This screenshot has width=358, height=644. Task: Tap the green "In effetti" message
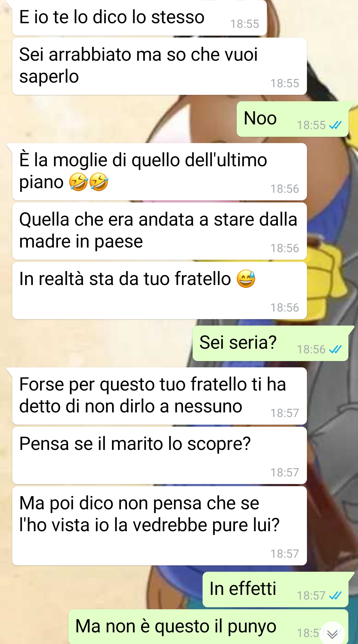pyautogui.click(x=275, y=590)
